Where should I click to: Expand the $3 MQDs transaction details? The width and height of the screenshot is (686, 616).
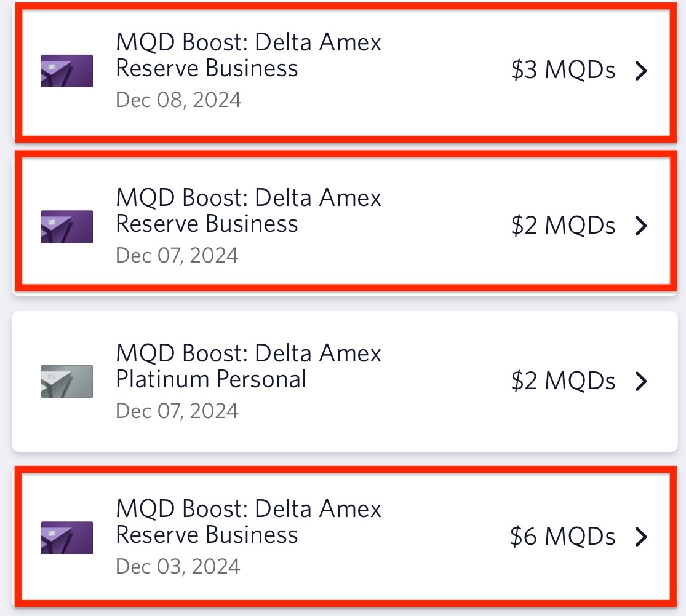[x=642, y=71]
